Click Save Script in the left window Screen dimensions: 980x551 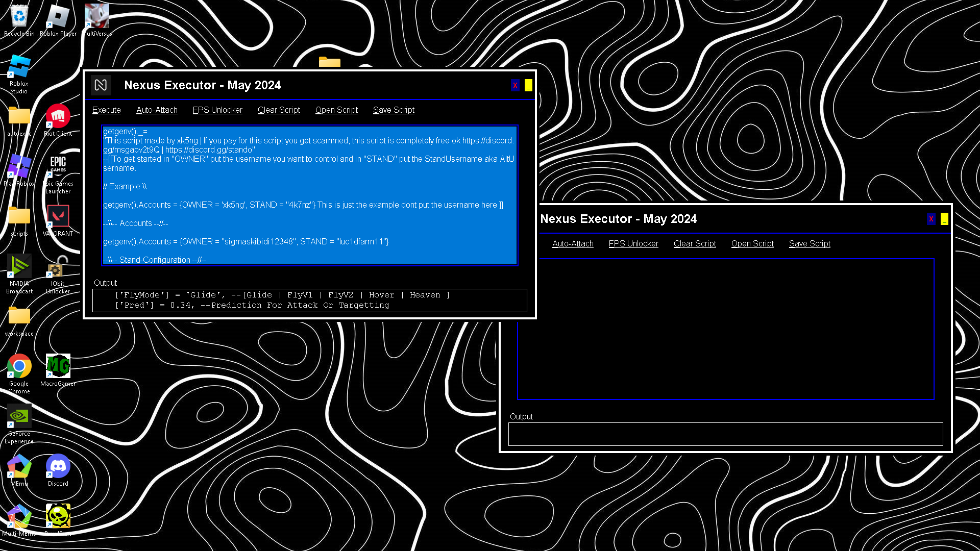(394, 110)
